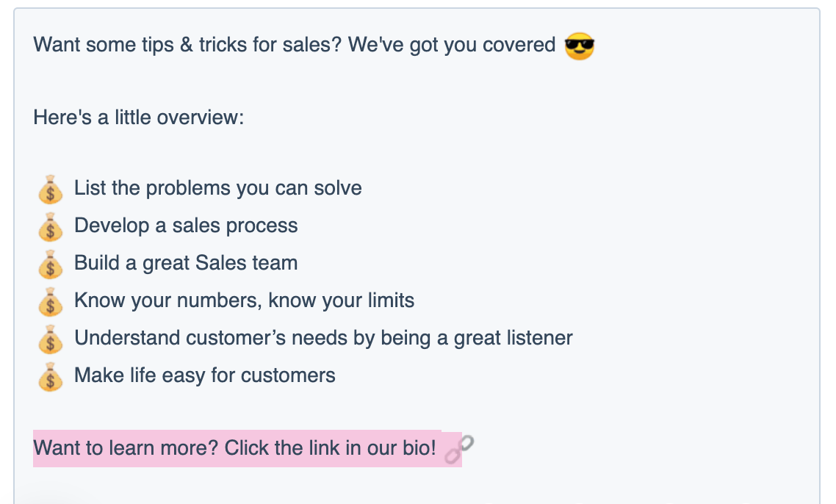Click money bag beside 'Understand customer's needs'
Image resolution: width=836 pixels, height=504 pixels.
pos(51,339)
